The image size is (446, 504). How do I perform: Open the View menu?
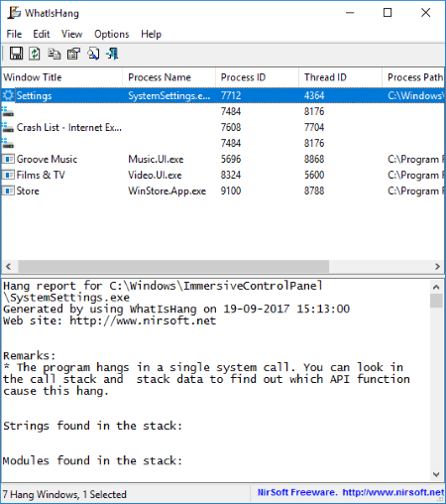point(71,34)
